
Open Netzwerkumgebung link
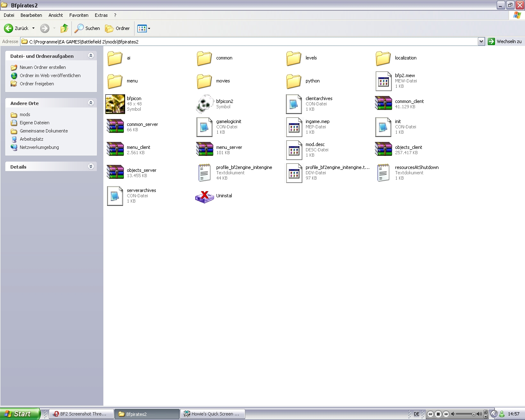pos(39,147)
